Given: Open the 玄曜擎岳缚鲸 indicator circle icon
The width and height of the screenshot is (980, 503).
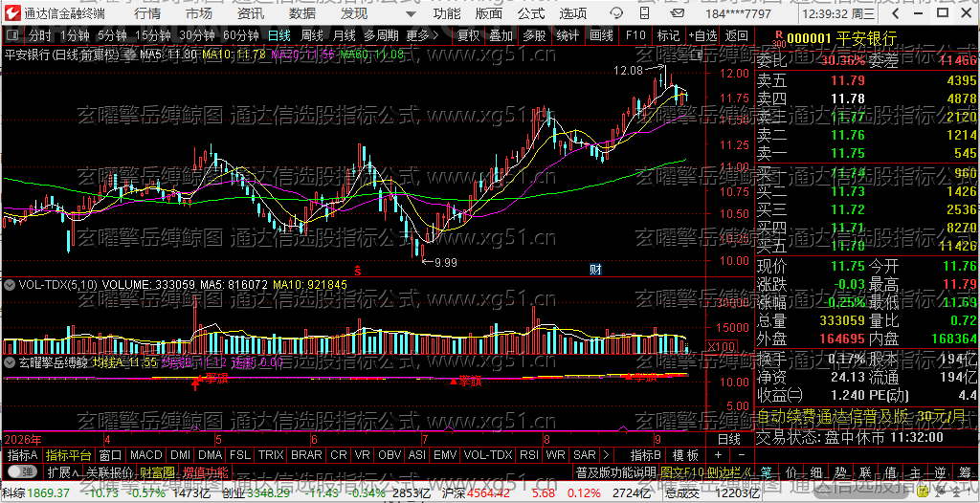Looking at the screenshot, I should [10, 361].
